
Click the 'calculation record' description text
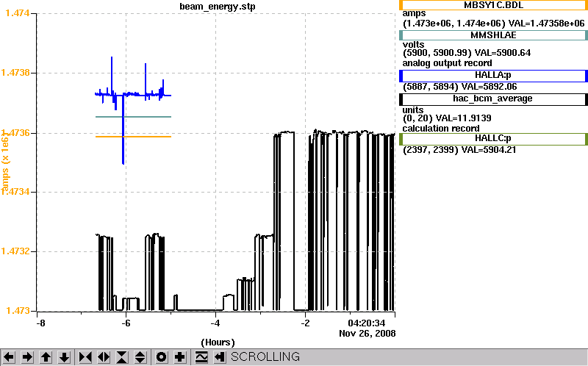click(441, 129)
